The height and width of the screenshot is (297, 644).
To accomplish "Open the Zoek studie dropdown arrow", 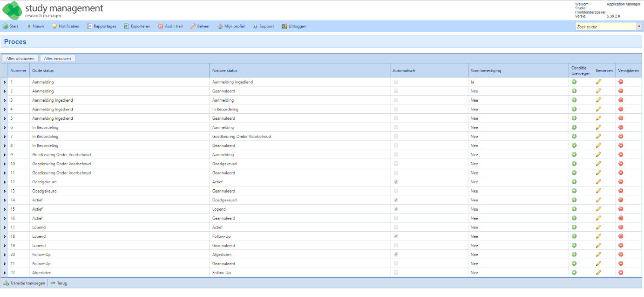I will (639, 27).
